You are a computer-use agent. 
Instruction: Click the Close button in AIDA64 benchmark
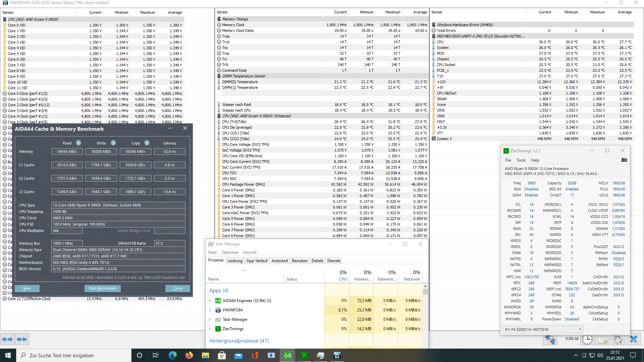coord(178,288)
